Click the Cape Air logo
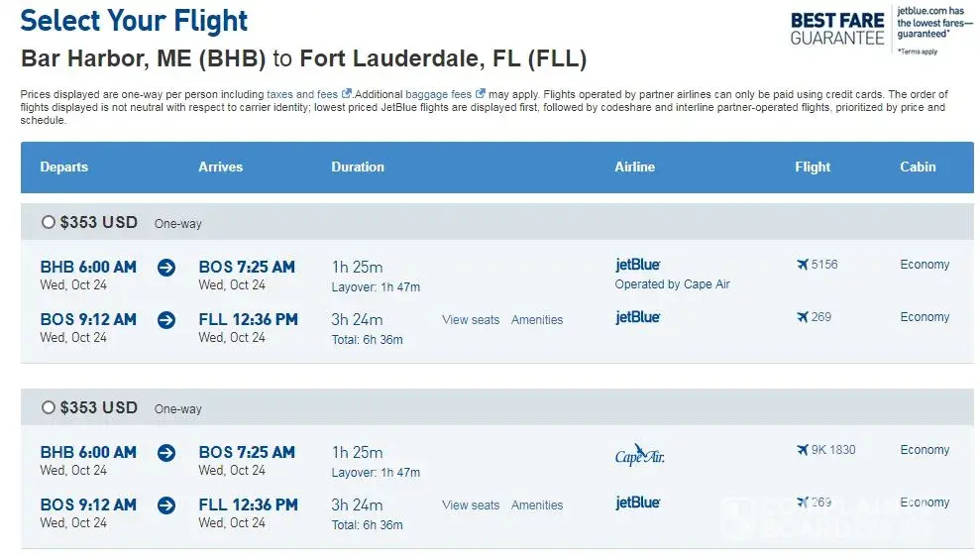The width and height of the screenshot is (980, 560). click(639, 456)
